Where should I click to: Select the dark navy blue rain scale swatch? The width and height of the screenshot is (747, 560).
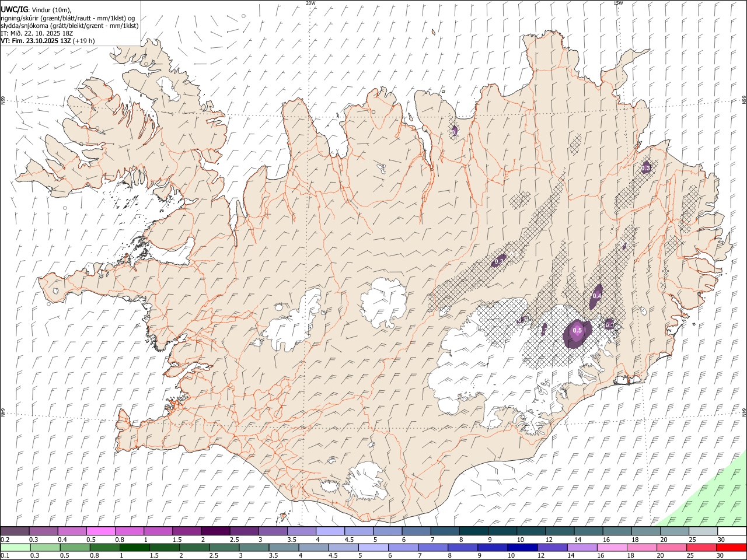pos(522,547)
